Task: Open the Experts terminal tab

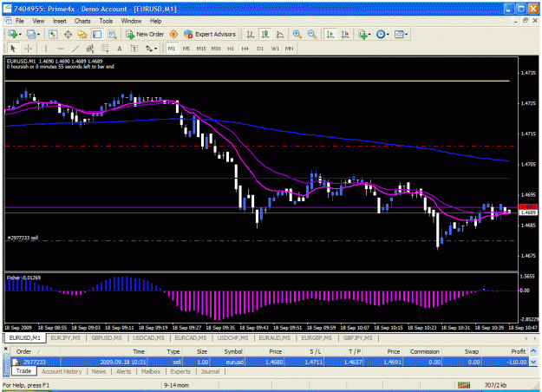Action: (x=180, y=371)
